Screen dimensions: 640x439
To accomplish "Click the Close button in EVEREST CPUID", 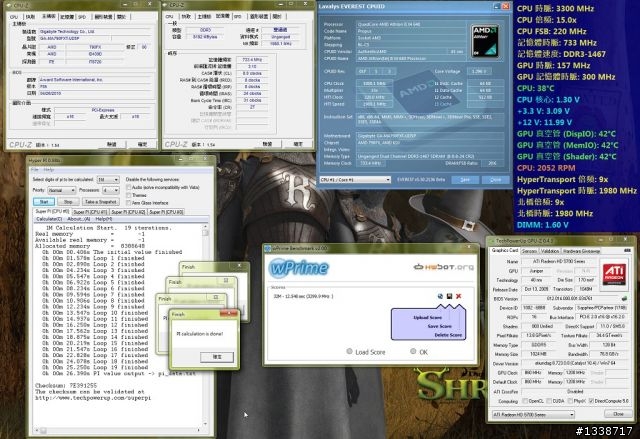I will click(x=495, y=180).
